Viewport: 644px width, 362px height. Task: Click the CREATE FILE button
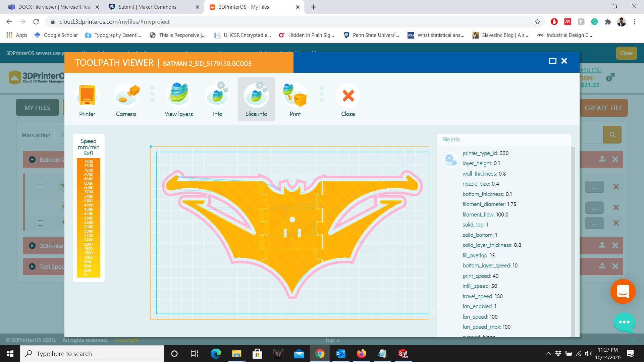pyautogui.click(x=604, y=108)
